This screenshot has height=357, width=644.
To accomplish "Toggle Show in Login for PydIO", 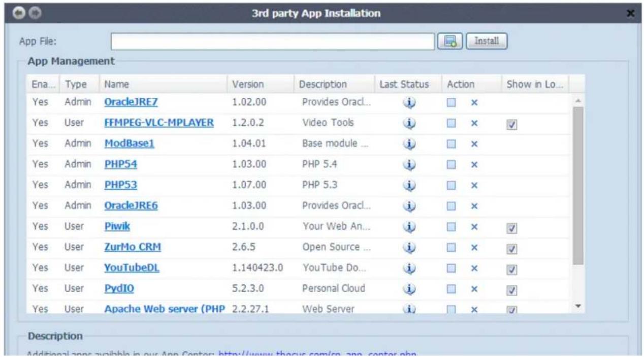I will pyautogui.click(x=512, y=290).
